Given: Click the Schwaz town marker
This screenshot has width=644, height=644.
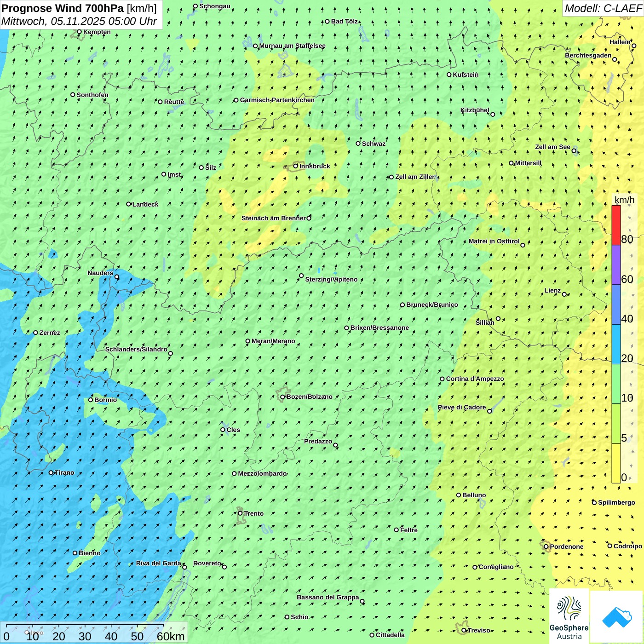Looking at the screenshot, I should (x=358, y=144).
